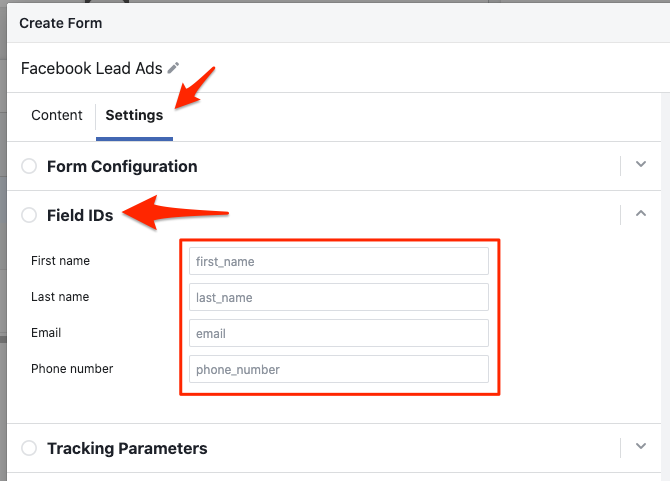Open the Tracking Parameters heading
Viewport: 670px width, 481px height.
(x=127, y=448)
